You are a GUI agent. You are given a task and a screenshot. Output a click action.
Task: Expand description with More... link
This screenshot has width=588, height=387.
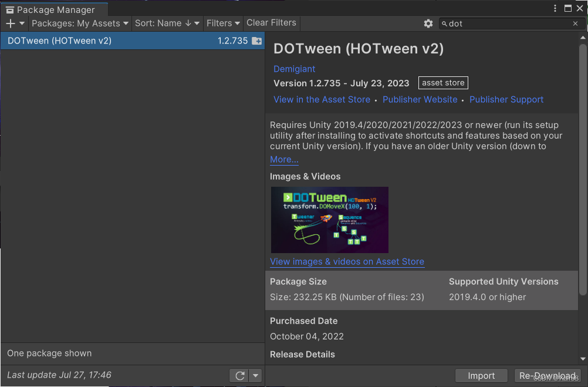point(284,160)
